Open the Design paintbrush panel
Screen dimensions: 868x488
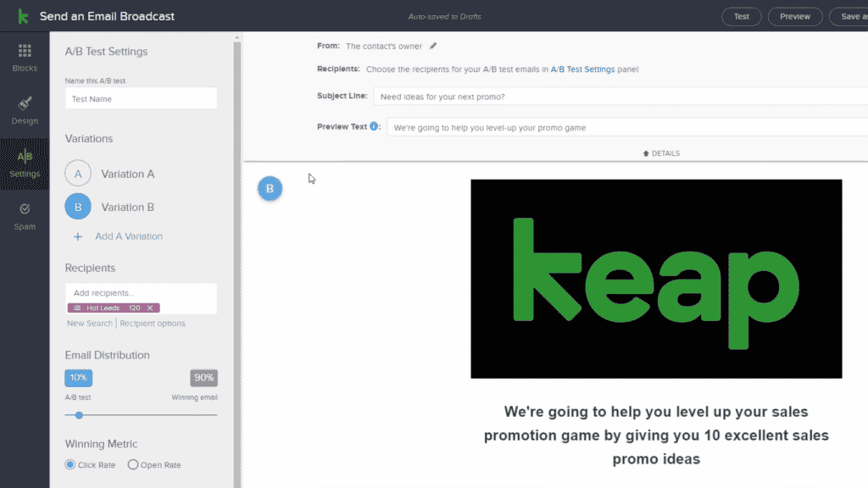point(25,109)
